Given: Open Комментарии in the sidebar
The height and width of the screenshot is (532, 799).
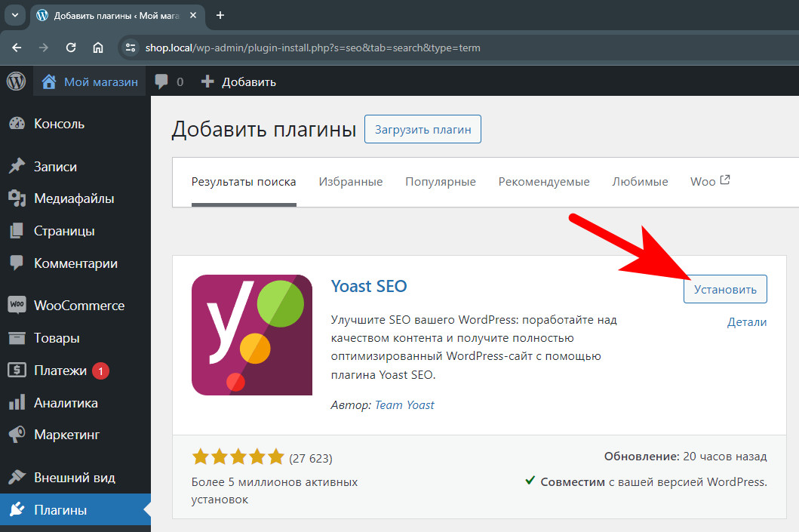Looking at the screenshot, I should coord(75,263).
